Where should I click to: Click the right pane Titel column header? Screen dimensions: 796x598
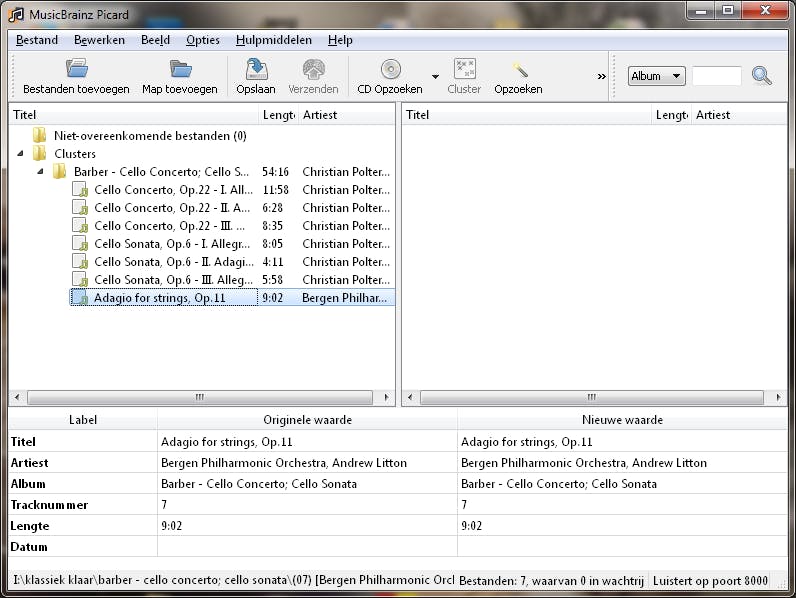tap(527, 115)
